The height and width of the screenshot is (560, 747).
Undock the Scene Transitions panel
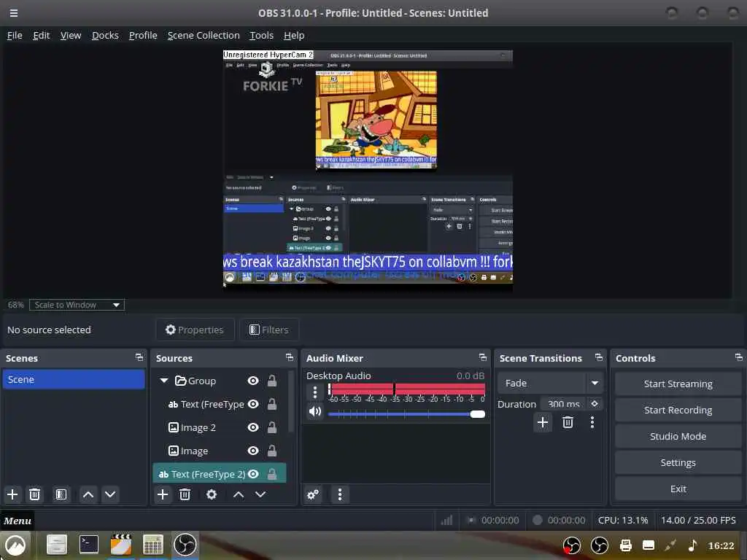pyautogui.click(x=599, y=357)
